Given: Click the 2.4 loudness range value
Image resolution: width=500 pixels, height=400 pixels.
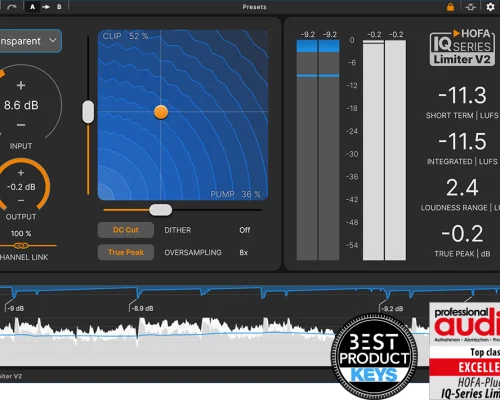Looking at the screenshot, I should (x=462, y=187).
